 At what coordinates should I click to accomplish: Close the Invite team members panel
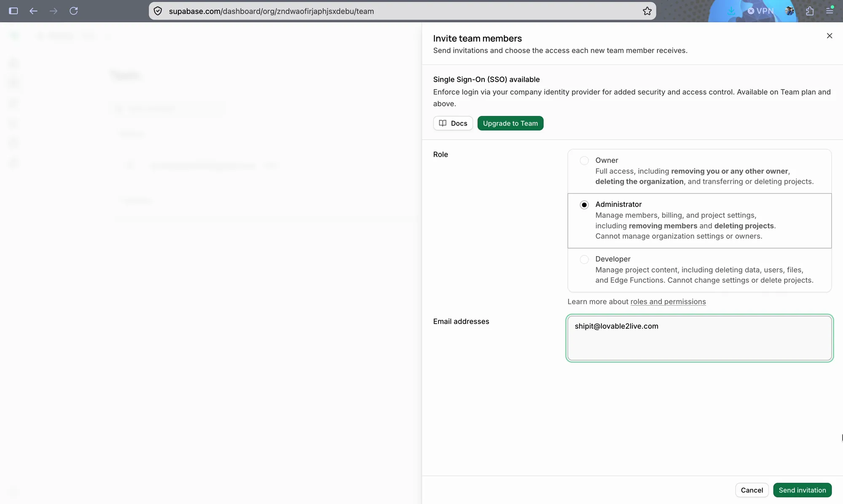coord(829,36)
